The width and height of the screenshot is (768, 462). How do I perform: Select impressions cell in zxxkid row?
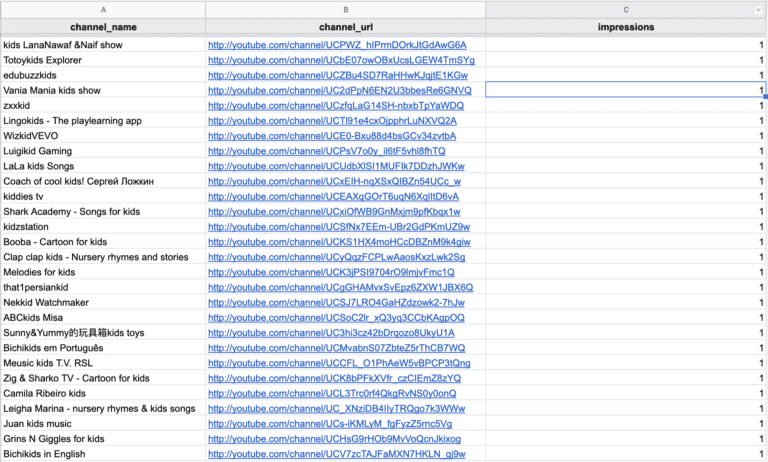point(625,106)
